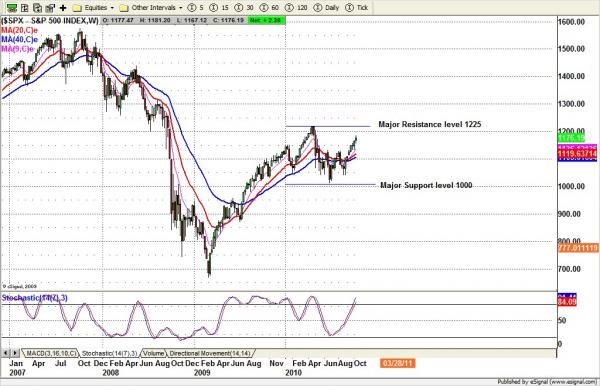Click the 700.00 price axis label
600x386 pixels.
(569, 269)
